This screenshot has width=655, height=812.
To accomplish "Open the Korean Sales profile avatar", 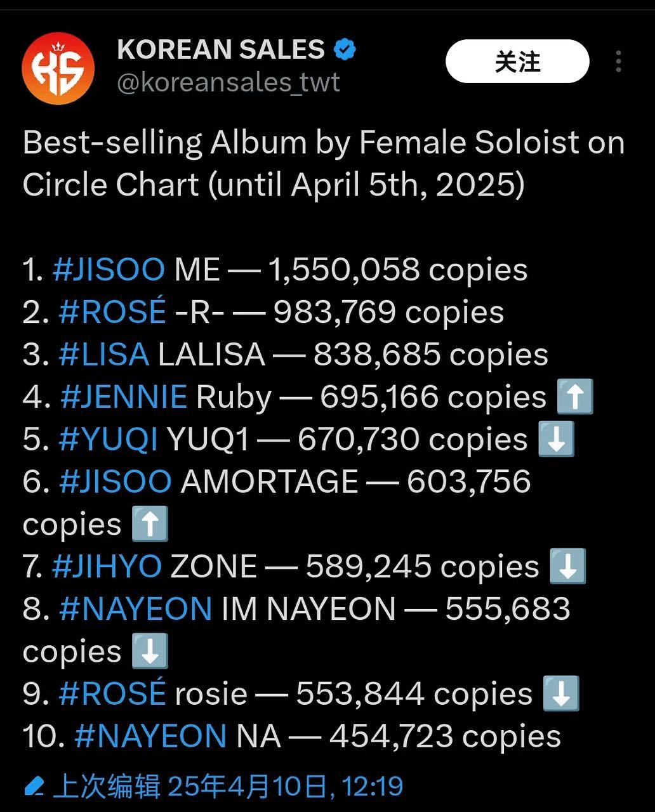I will [58, 67].
